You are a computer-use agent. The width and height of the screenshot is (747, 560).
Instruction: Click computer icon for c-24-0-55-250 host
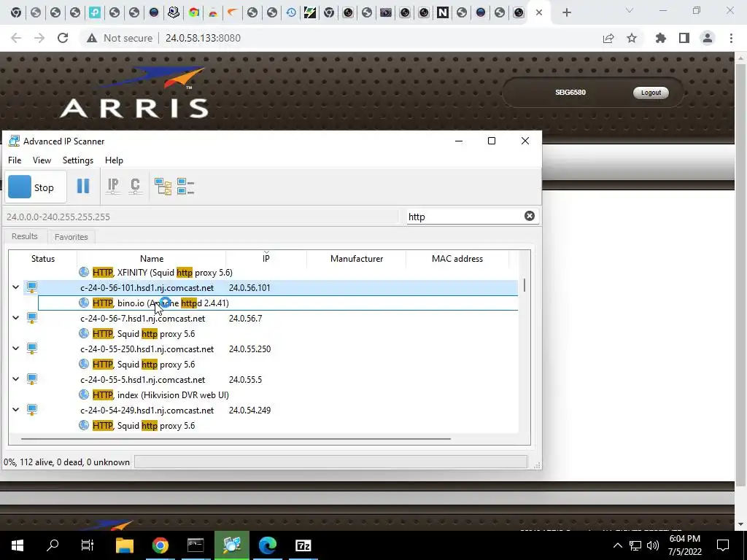pos(32,349)
